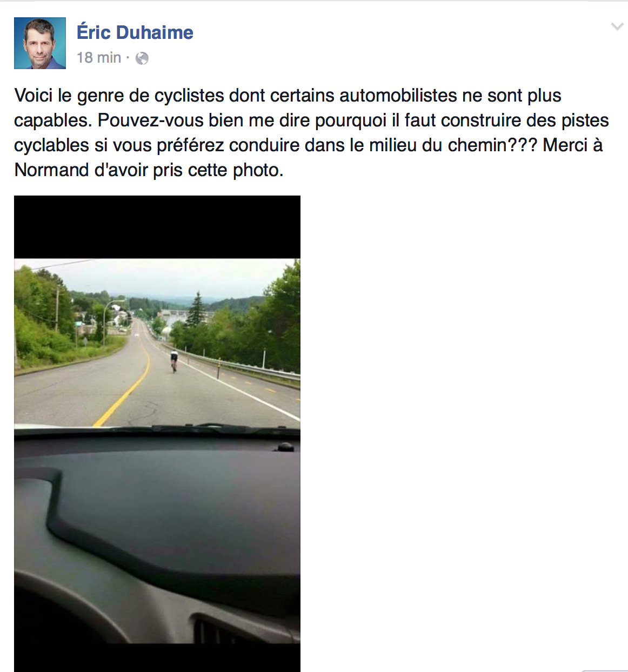
Task: Click the word Normand in the post
Action: click(52, 170)
